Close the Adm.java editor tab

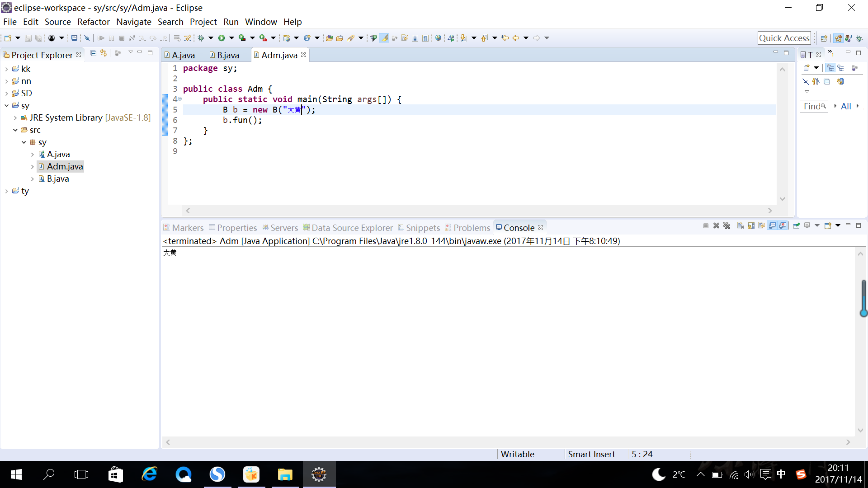coord(303,55)
